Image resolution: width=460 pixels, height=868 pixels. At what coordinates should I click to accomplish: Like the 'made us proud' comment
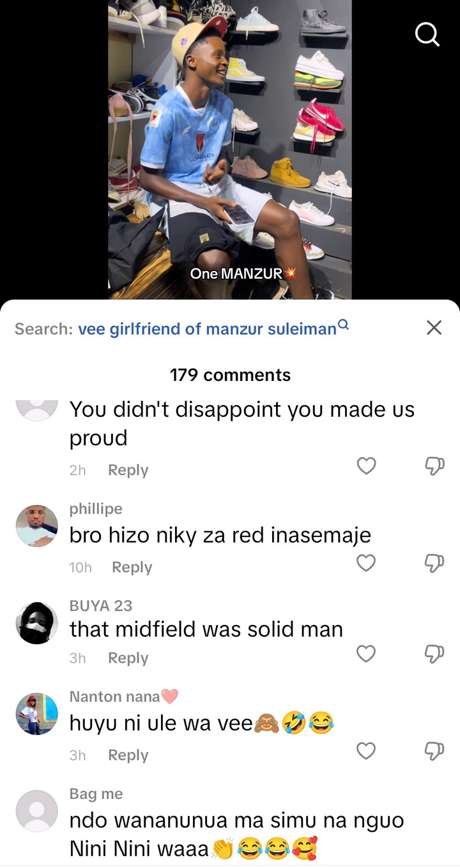366,466
